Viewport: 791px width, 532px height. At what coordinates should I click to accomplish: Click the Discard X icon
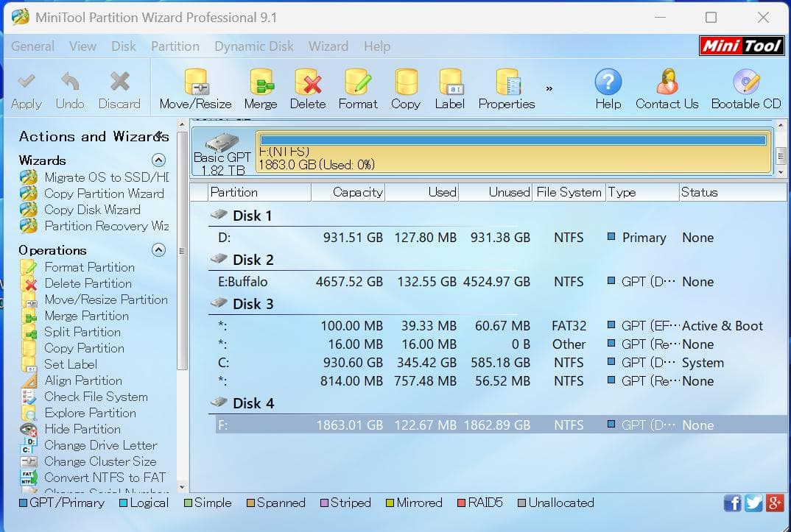[x=119, y=81]
